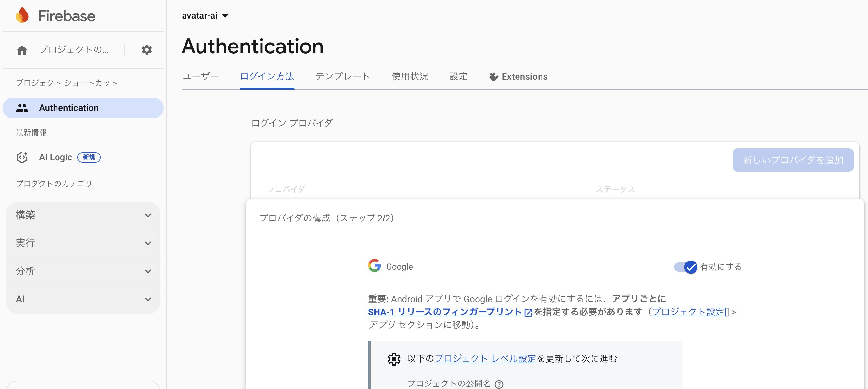Click the プロジェクトの... overview item
This screenshot has height=389, width=868.
click(x=74, y=50)
